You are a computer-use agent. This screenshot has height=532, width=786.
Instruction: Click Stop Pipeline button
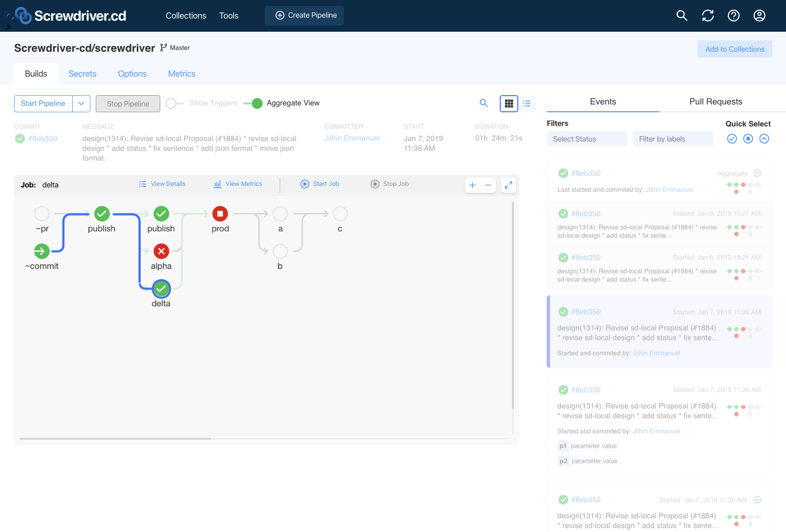pyautogui.click(x=128, y=103)
